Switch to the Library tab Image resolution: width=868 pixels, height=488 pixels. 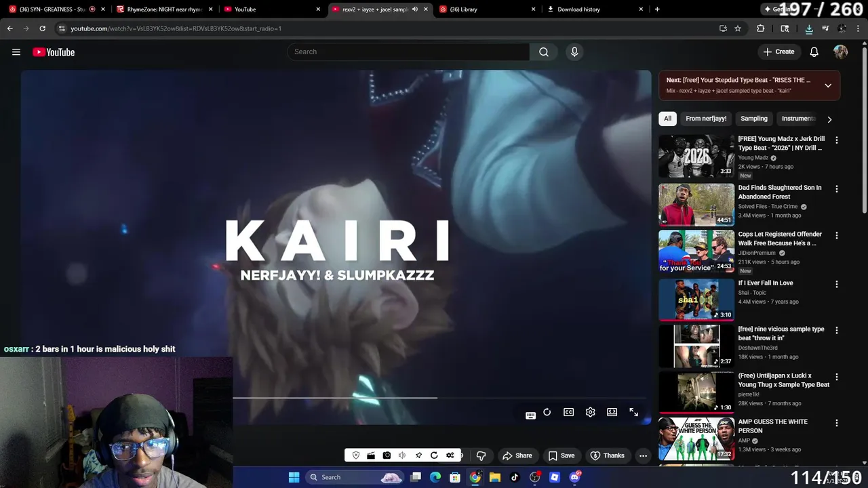pyautogui.click(x=488, y=9)
